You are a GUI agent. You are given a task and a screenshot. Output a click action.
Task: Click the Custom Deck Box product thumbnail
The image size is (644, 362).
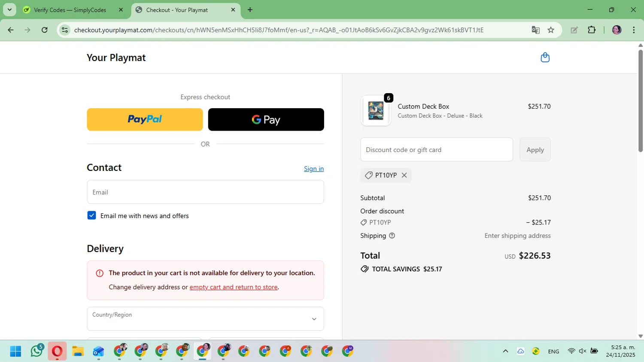coord(376,111)
